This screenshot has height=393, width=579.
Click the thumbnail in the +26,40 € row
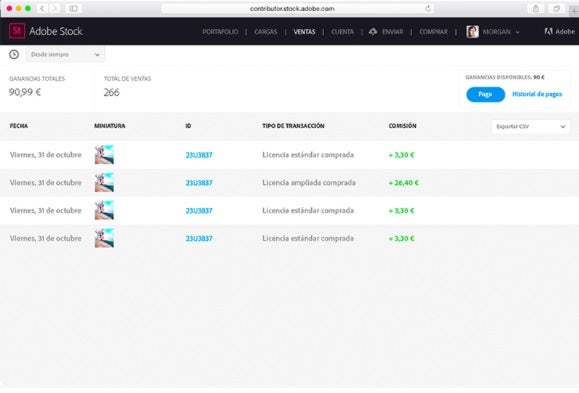pyautogui.click(x=104, y=182)
